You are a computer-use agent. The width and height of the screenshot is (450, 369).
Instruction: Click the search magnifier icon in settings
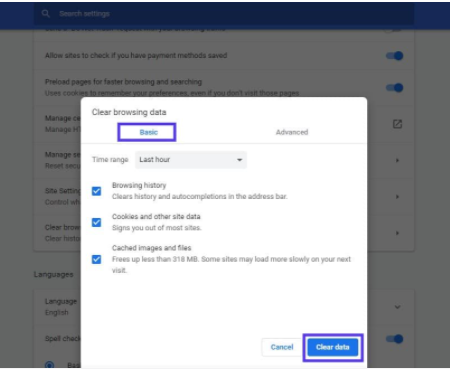[46, 14]
